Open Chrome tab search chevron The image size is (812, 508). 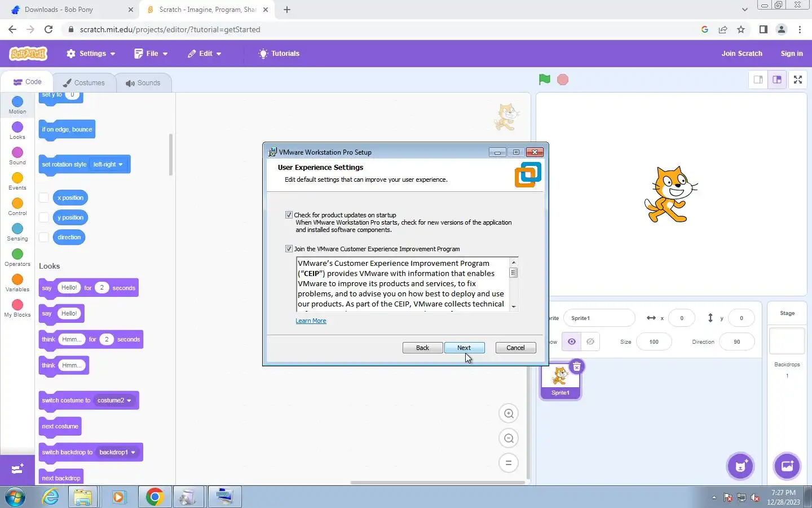pos(744,10)
